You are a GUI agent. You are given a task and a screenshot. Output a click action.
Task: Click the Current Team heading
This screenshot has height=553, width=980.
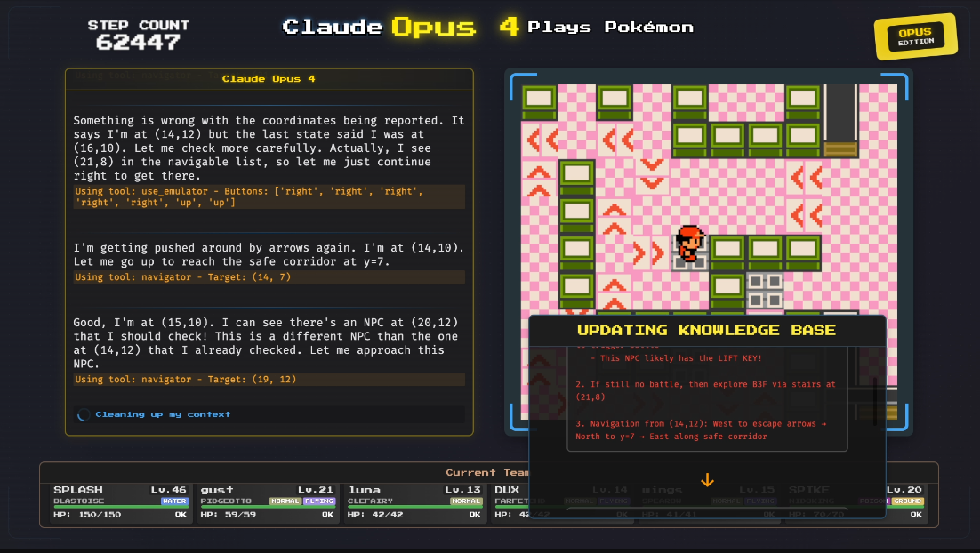point(486,472)
